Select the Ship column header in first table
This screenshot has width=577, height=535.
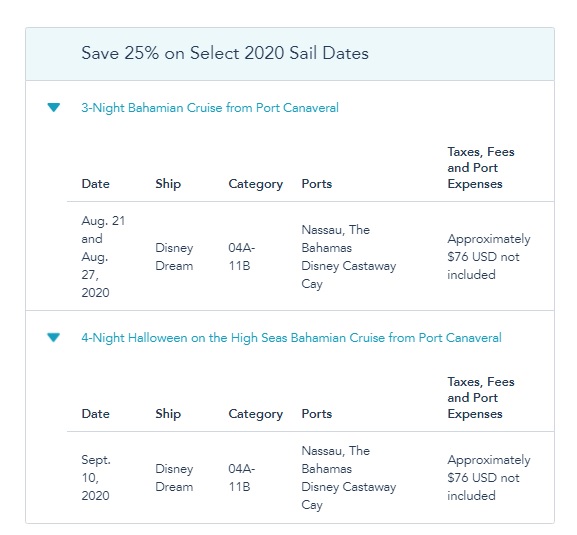[168, 184]
